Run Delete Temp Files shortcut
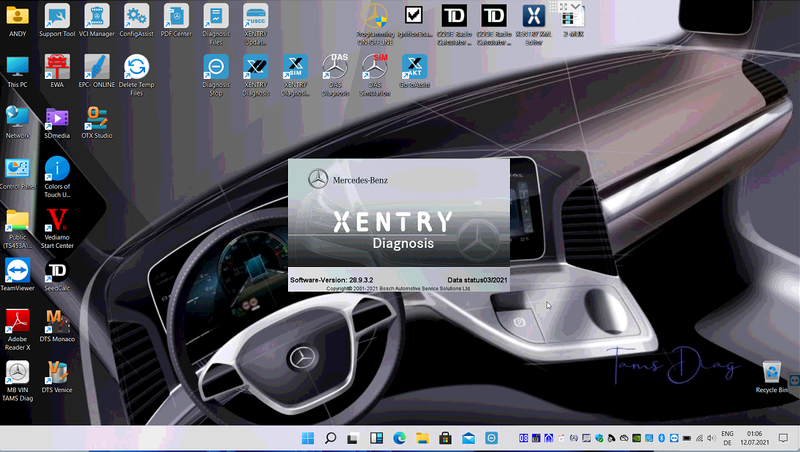Image resolution: width=800 pixels, height=452 pixels. pos(136,75)
